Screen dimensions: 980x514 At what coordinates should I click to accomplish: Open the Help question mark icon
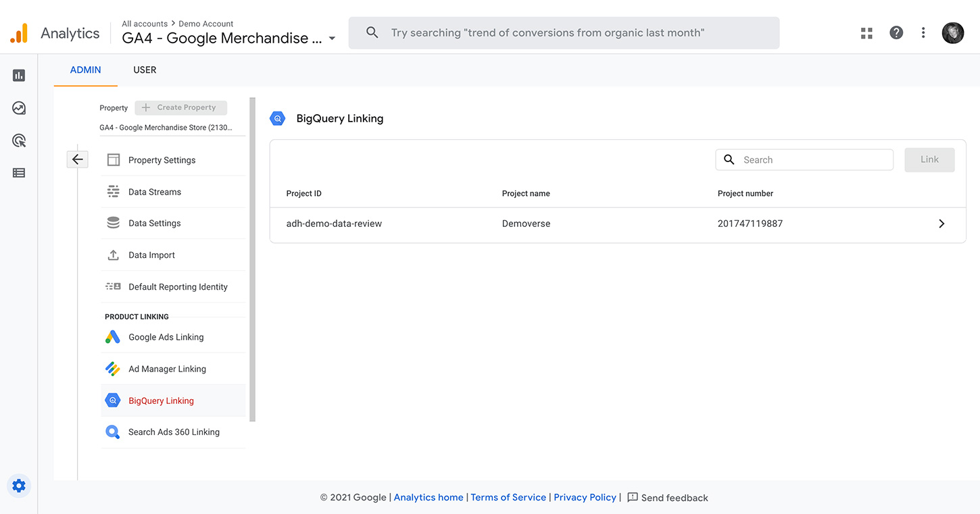[896, 32]
